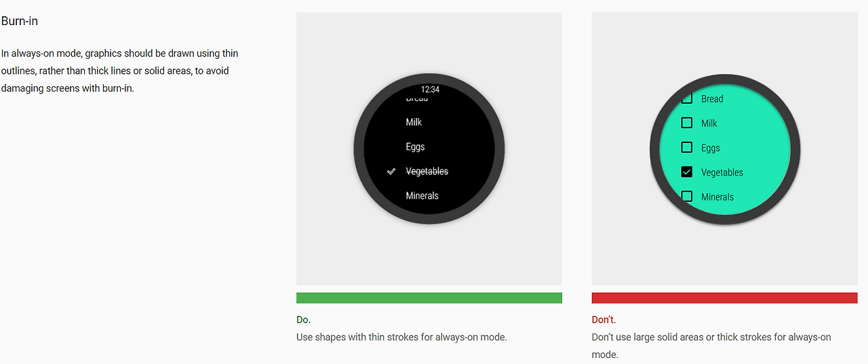Click the red "Don't." label text

point(604,319)
